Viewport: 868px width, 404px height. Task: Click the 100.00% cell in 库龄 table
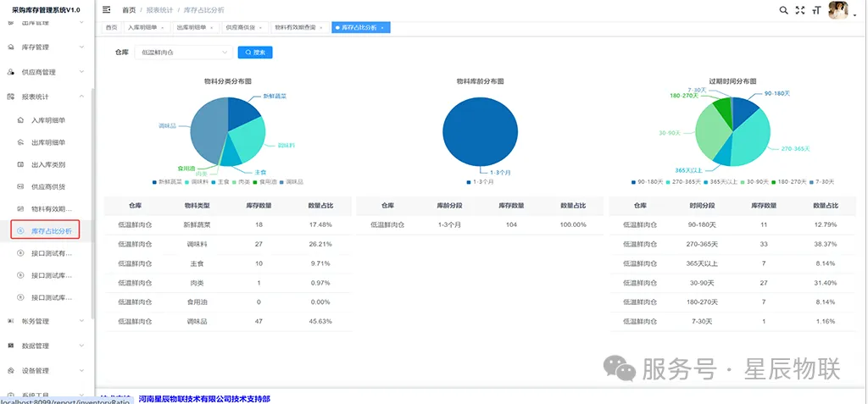[574, 224]
